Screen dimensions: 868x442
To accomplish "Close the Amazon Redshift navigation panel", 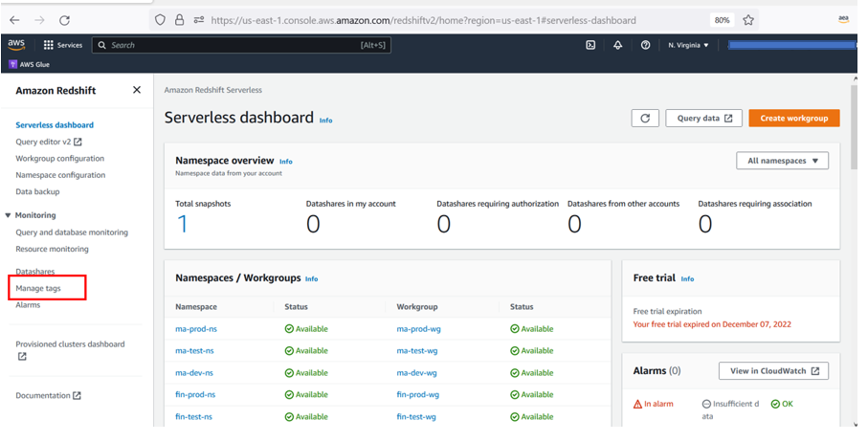I will point(137,90).
